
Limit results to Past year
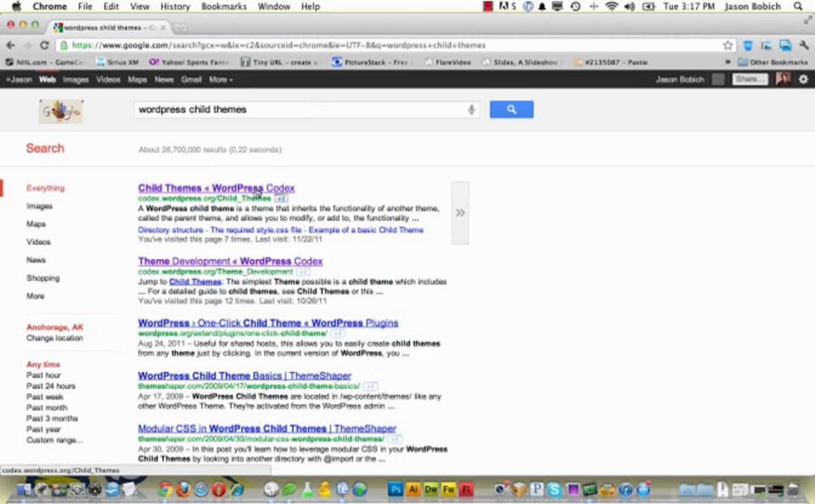pyautogui.click(x=43, y=429)
